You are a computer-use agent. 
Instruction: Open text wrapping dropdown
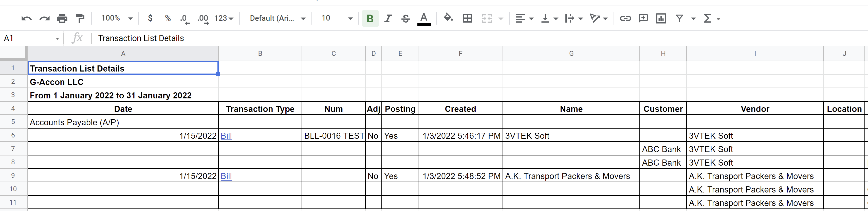[574, 18]
